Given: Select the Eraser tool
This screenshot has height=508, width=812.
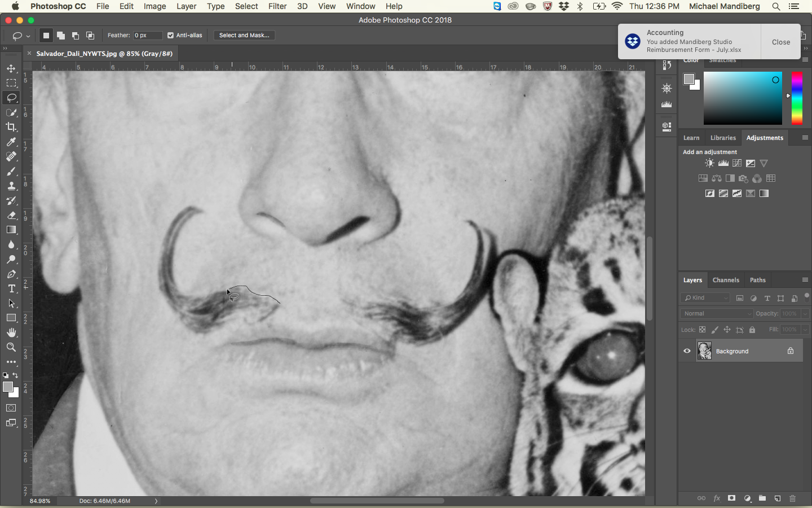Looking at the screenshot, I should [11, 215].
